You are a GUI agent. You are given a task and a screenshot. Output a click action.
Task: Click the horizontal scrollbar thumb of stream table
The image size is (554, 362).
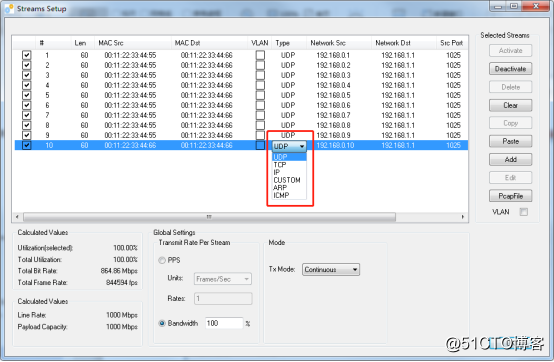[x=209, y=217]
